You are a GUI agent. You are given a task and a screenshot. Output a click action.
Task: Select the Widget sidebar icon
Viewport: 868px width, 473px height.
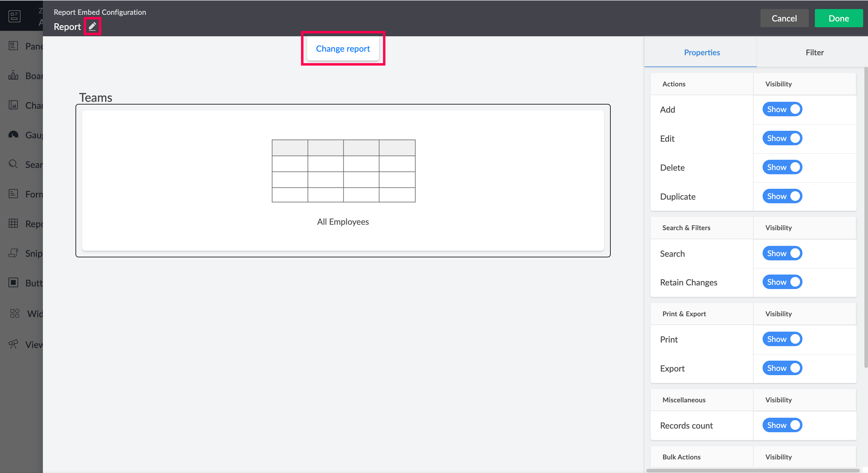coord(14,313)
